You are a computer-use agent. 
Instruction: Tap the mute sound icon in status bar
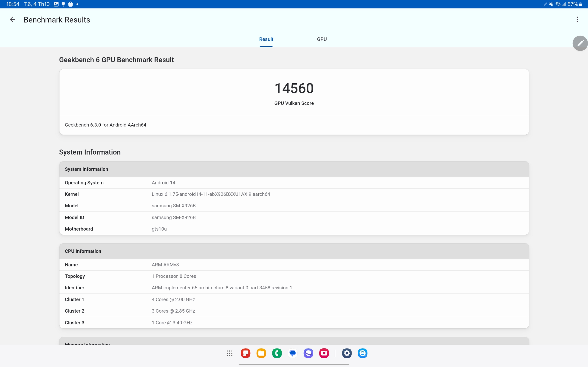(x=551, y=4)
